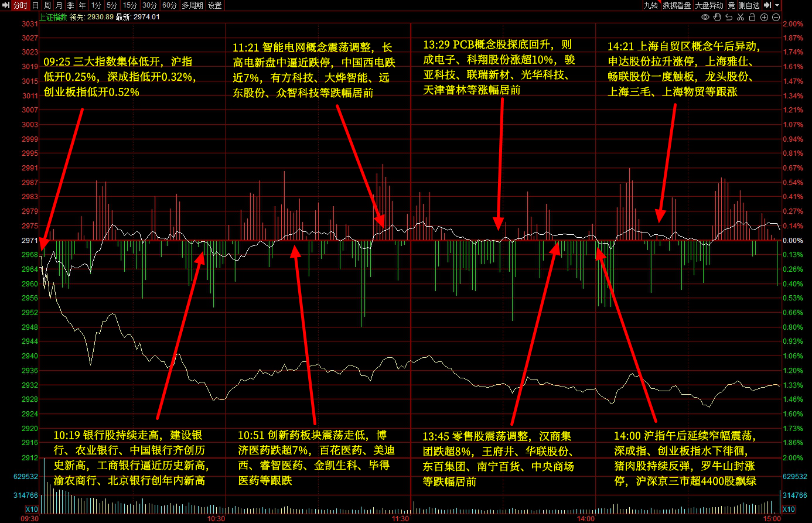The image size is (812, 523).
Task: Open the top-right dropdown triangle menu
Action: [777, 5]
